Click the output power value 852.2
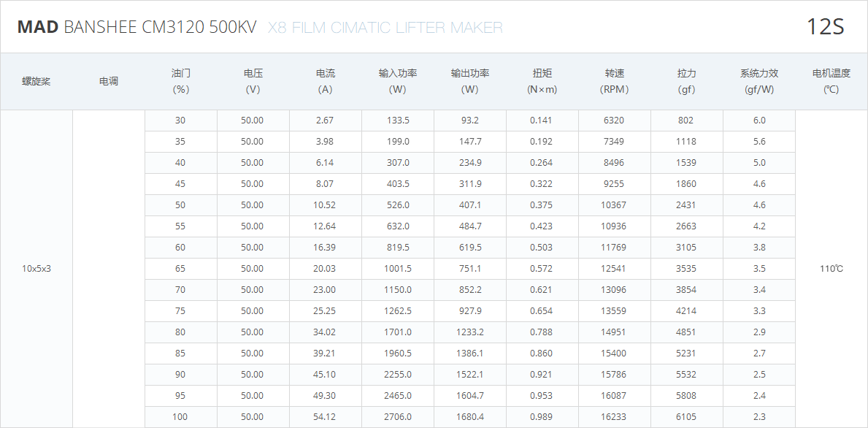The height and width of the screenshot is (428, 868). (x=470, y=289)
